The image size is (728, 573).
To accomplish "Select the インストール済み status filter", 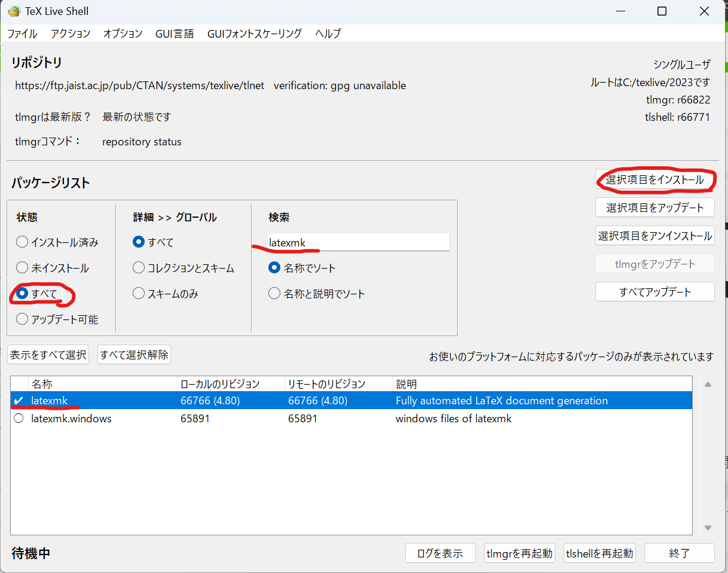I will click(x=22, y=242).
